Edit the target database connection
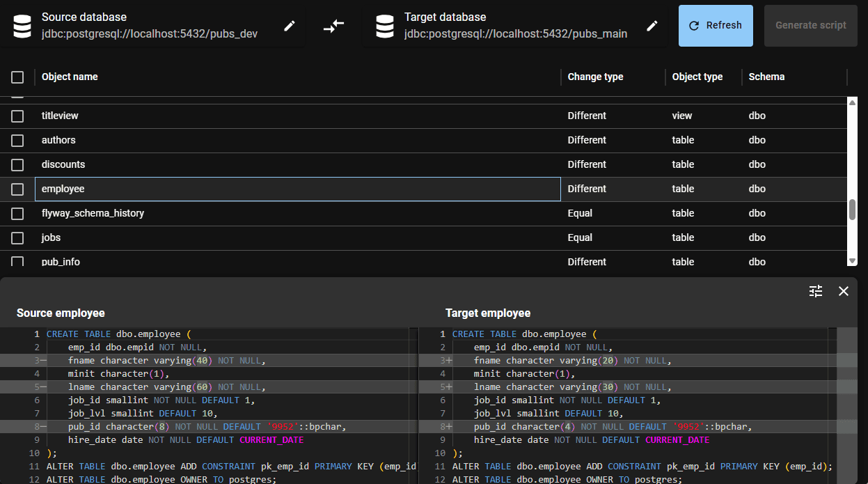 click(x=652, y=25)
